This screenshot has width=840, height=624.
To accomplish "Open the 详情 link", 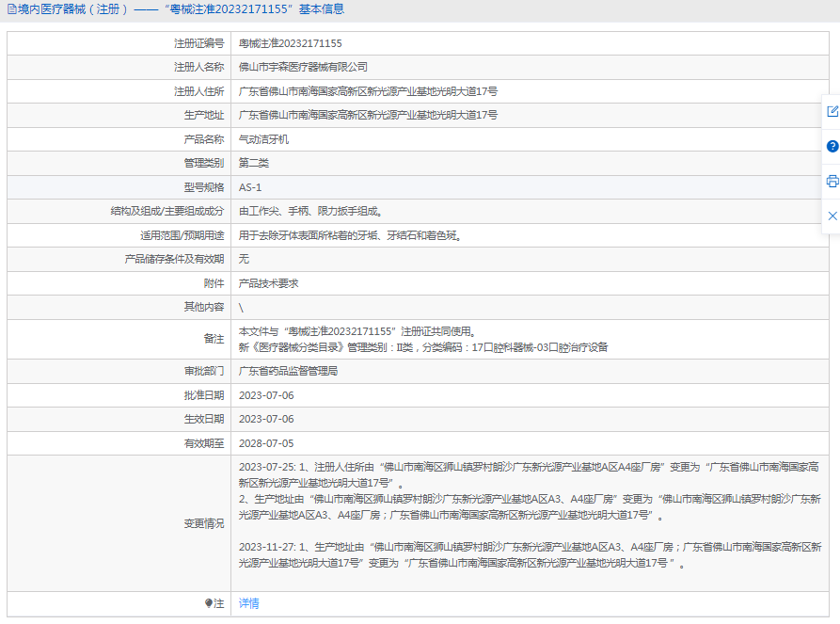I will 248,603.
